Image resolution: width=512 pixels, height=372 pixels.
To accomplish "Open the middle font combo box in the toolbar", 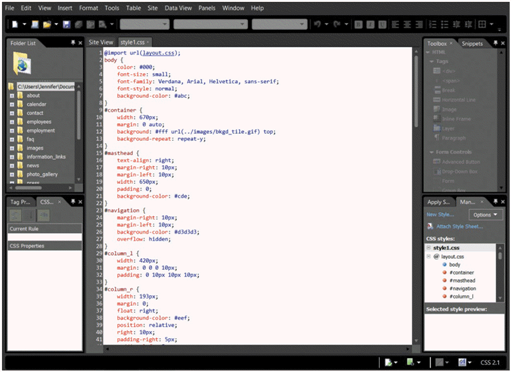I will click(211, 24).
